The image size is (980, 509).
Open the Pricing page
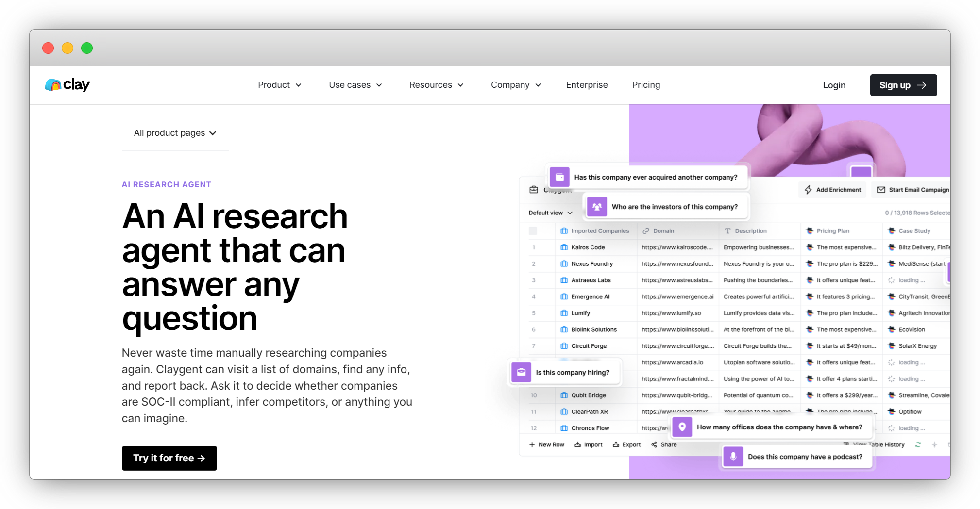[646, 85]
